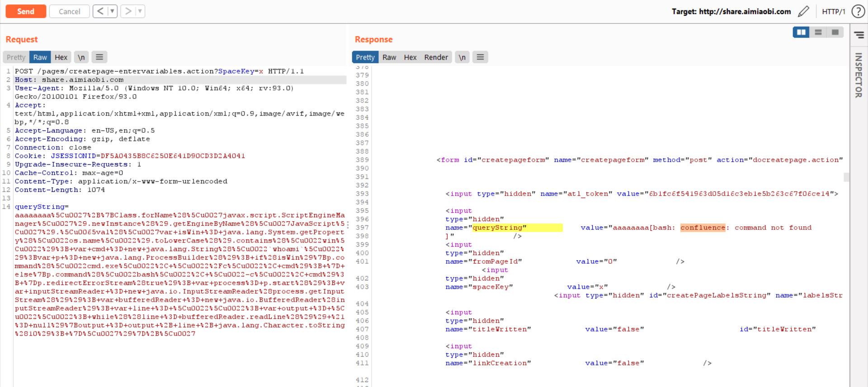Switch to the Response Render tab
The height and width of the screenshot is (387, 868).
436,57
